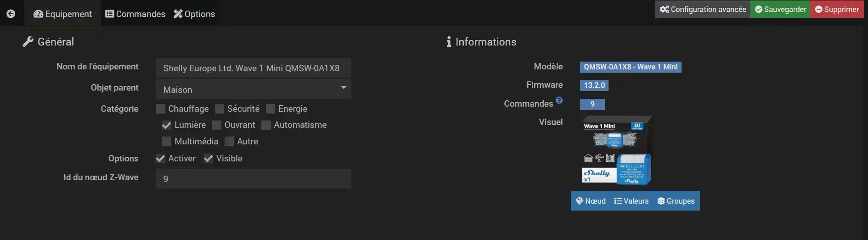868x240 pixels.
Task: Click the help icon beside Commandes
Action: 559,100
